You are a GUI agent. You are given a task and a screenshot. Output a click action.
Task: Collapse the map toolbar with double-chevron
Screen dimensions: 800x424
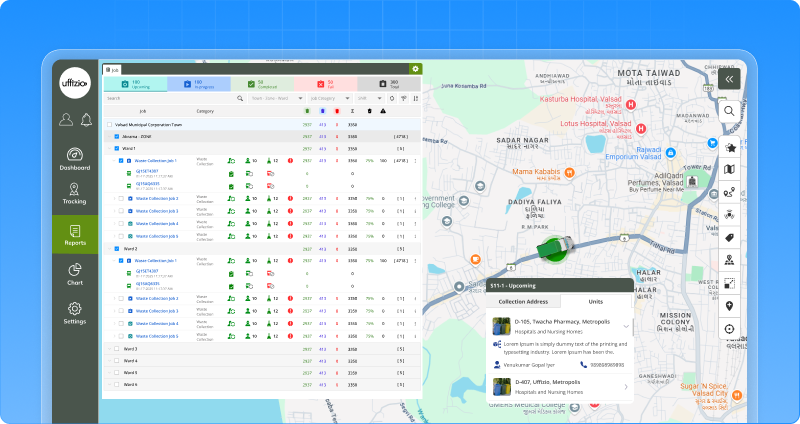pos(730,78)
